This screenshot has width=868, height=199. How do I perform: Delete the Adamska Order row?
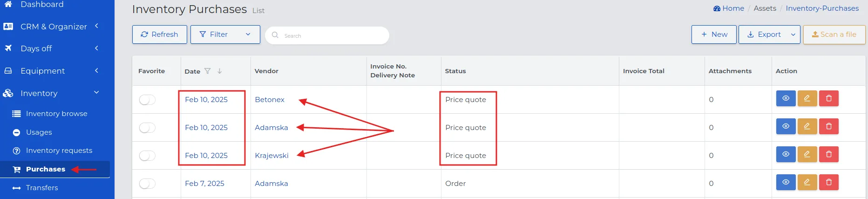[x=828, y=182]
